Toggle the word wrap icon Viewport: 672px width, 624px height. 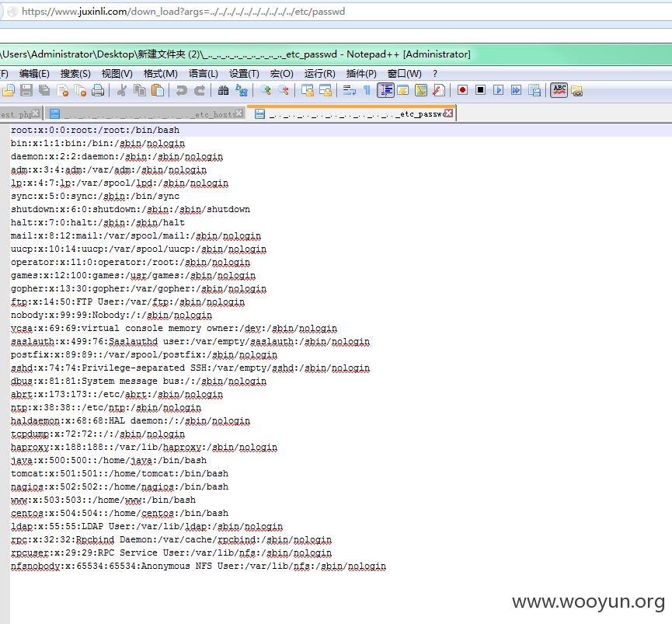(x=350, y=90)
